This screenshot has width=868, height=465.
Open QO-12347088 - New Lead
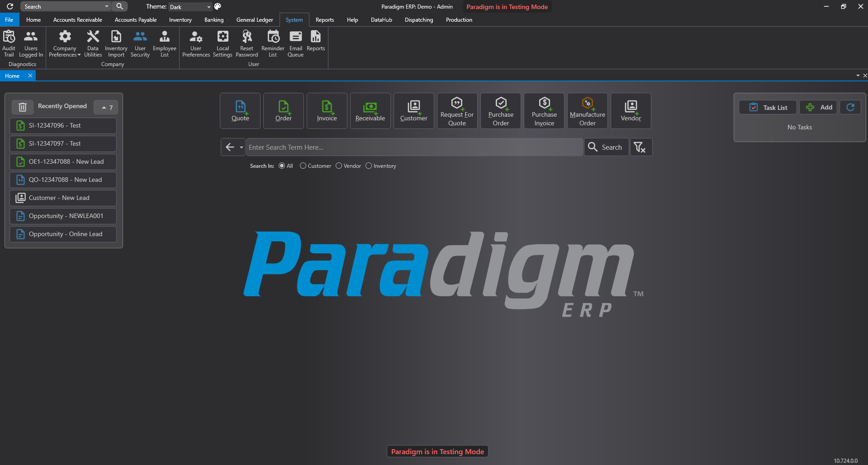[x=63, y=180]
